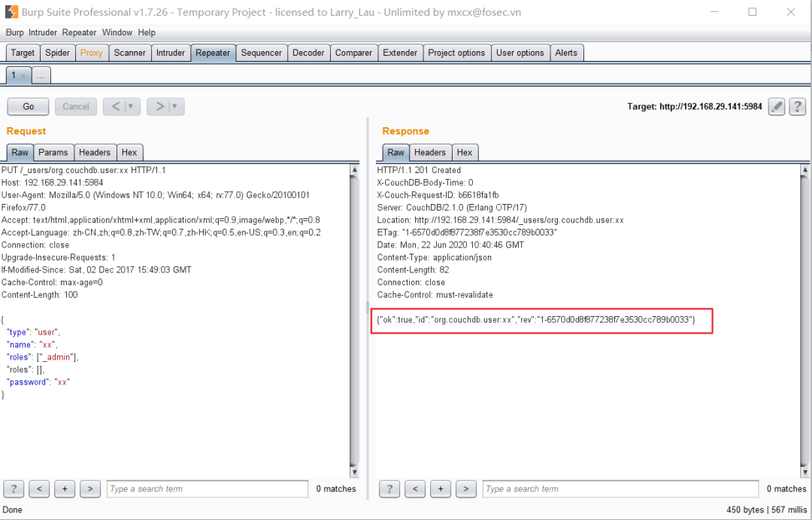
Task: Switch to the Response Hex tab
Action: click(465, 153)
